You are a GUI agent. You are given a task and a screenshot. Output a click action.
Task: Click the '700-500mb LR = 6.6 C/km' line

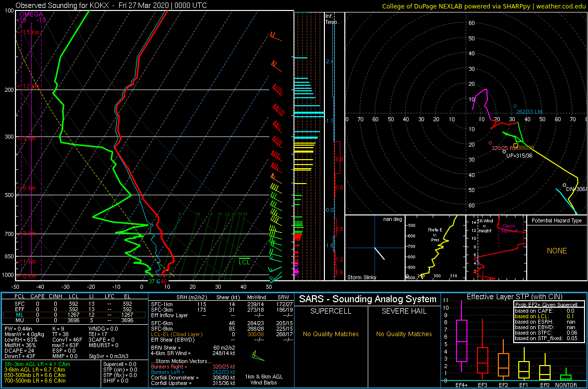35,381
